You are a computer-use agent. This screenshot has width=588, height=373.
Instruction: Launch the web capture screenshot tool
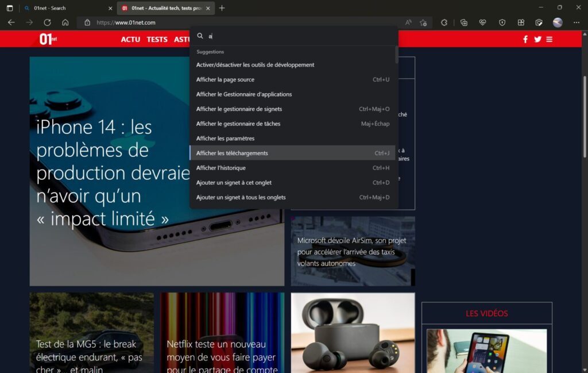click(x=539, y=22)
